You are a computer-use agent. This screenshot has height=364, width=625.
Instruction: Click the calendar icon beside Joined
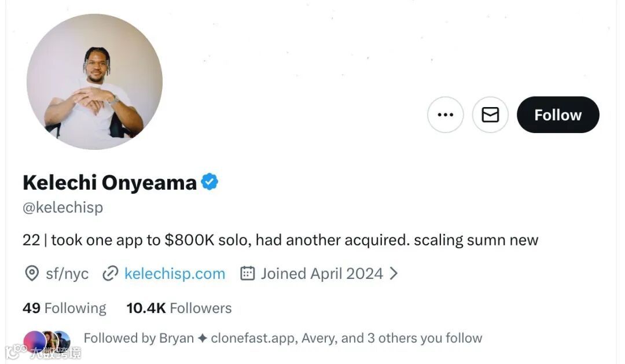tap(248, 273)
